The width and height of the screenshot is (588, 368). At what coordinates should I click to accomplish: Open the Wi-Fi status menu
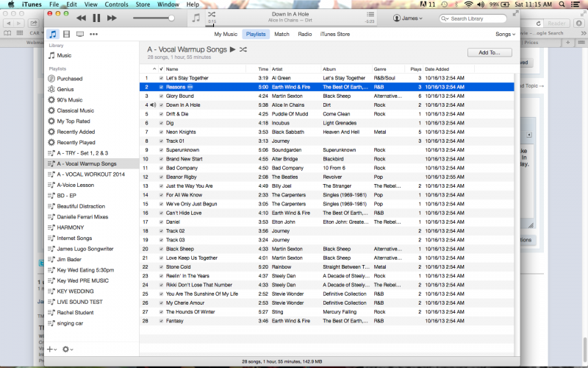pyautogui.click(x=468, y=4)
